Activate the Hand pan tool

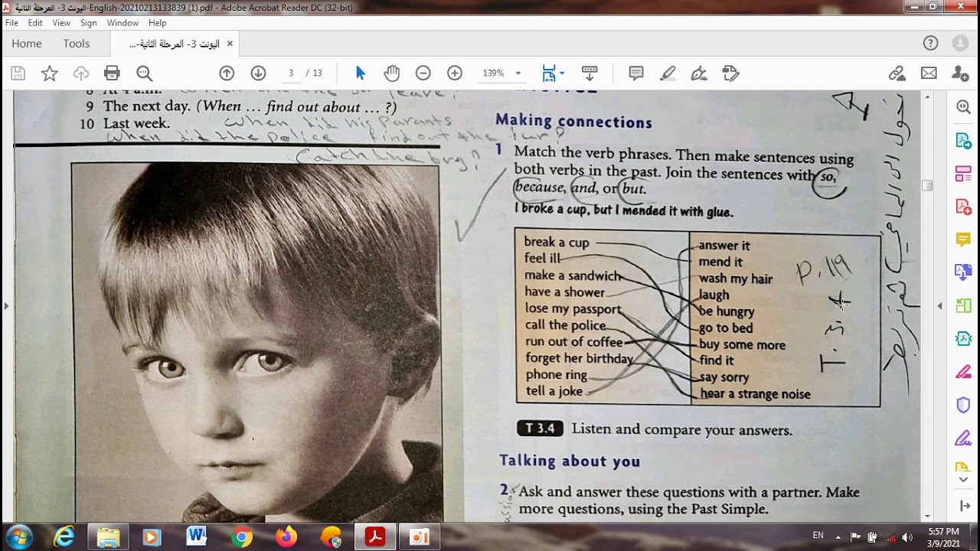click(392, 73)
